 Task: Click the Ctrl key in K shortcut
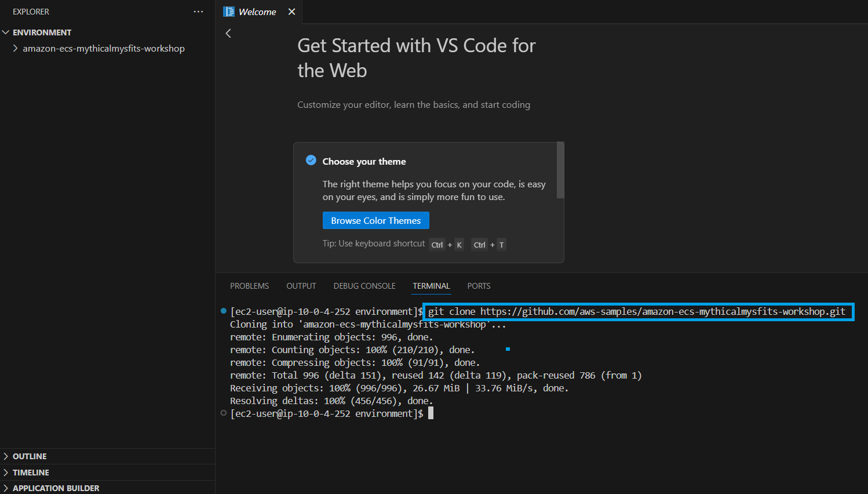(437, 245)
